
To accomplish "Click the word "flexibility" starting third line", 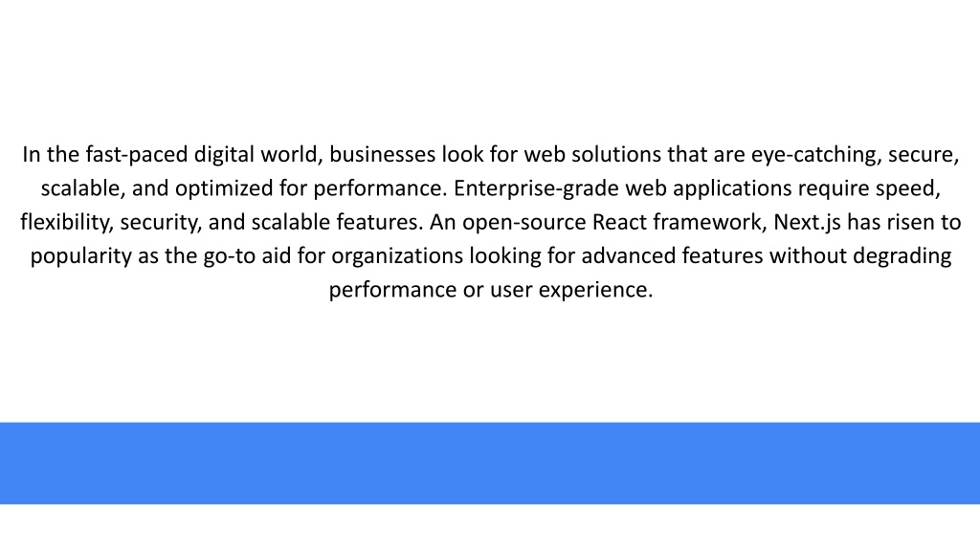I will tap(67, 222).
